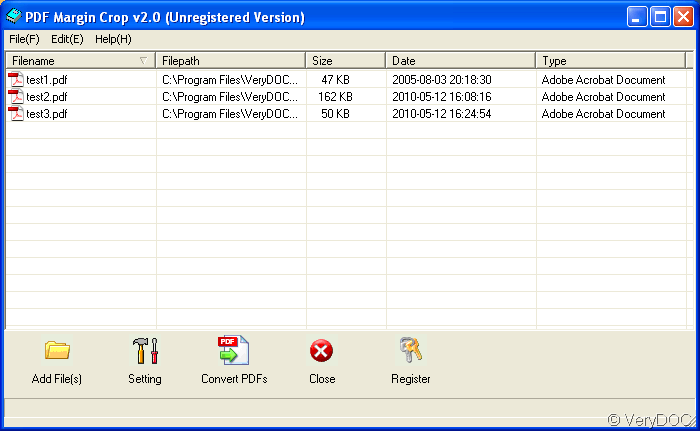Screen dimensions: 700x431
Task: Click the 50 KB size cell
Action: [335, 114]
